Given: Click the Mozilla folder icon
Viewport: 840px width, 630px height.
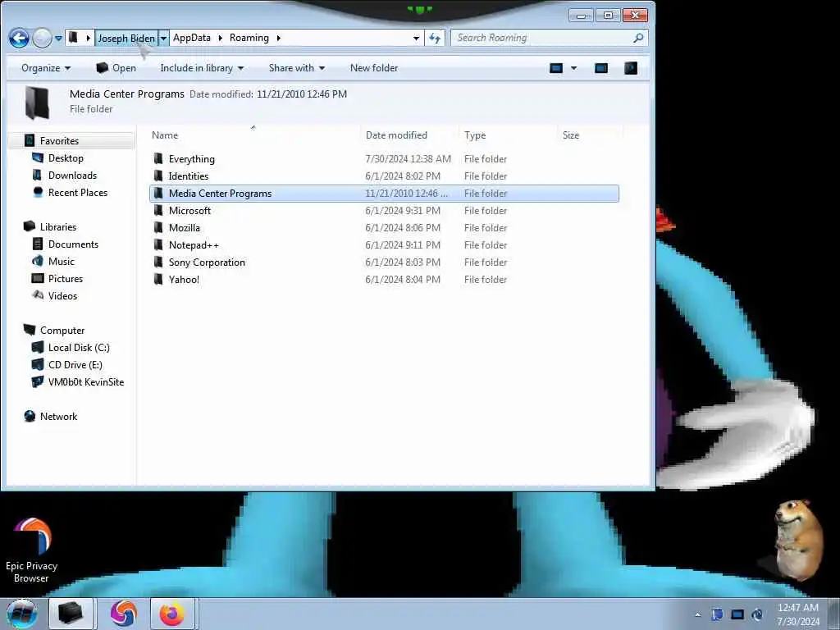Looking at the screenshot, I should tap(158, 227).
